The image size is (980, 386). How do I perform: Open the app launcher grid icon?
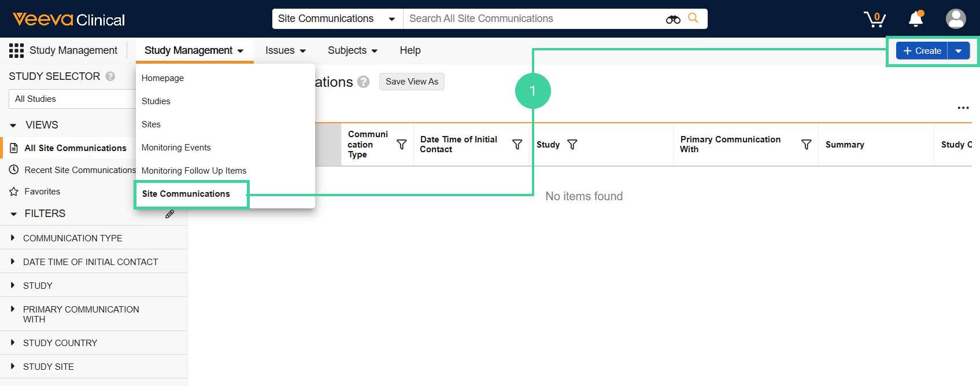tap(16, 50)
